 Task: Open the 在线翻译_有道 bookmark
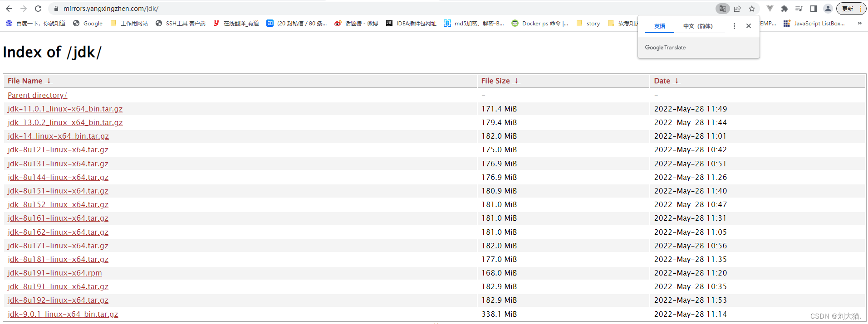pos(236,23)
